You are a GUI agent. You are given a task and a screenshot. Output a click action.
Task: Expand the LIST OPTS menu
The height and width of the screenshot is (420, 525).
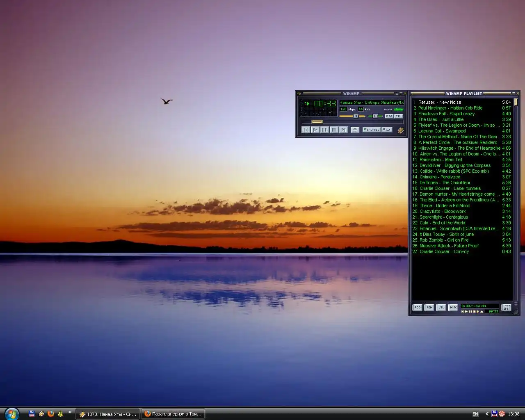pyautogui.click(x=507, y=307)
